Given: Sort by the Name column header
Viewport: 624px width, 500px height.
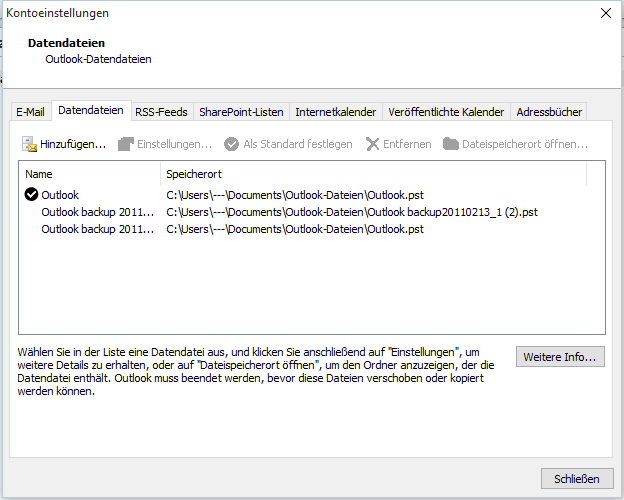Looking at the screenshot, I should (90, 174).
